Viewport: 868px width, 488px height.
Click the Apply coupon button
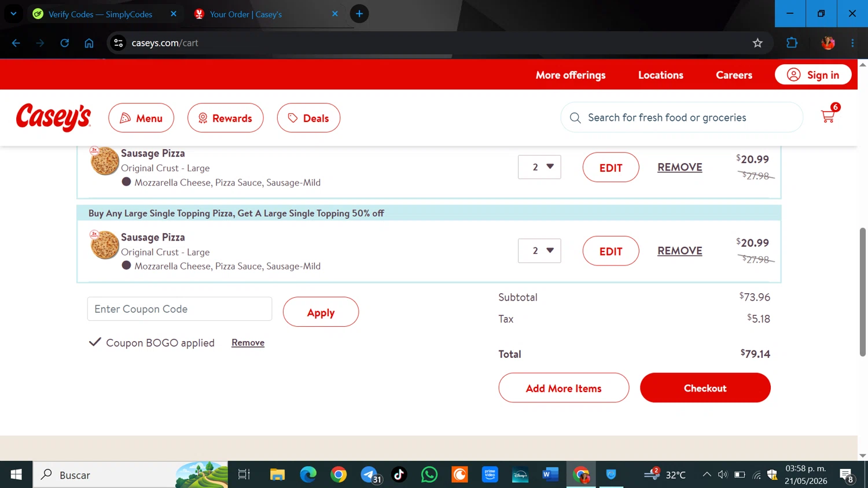321,312
